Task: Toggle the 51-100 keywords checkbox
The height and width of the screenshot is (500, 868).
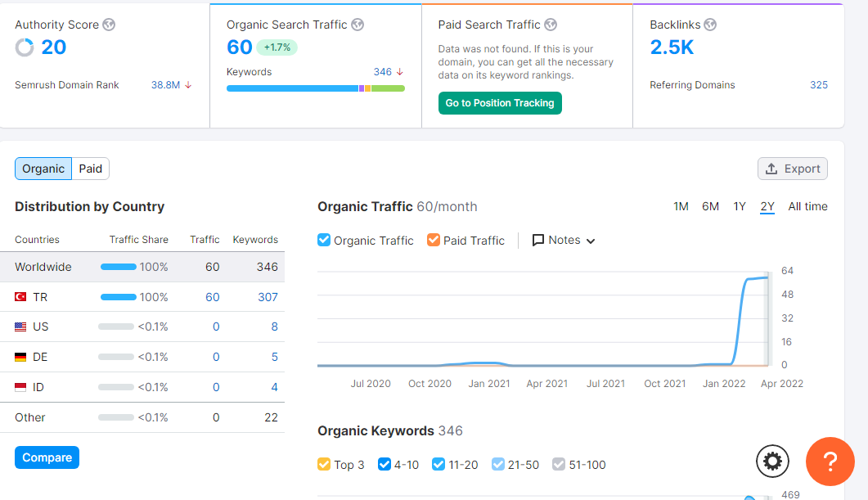Action: pyautogui.click(x=559, y=464)
